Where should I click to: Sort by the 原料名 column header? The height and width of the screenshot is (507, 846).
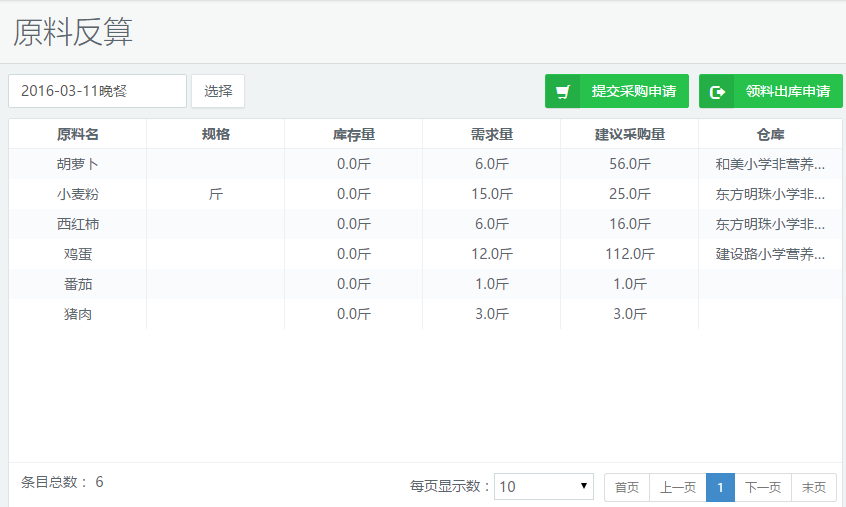pyautogui.click(x=77, y=134)
